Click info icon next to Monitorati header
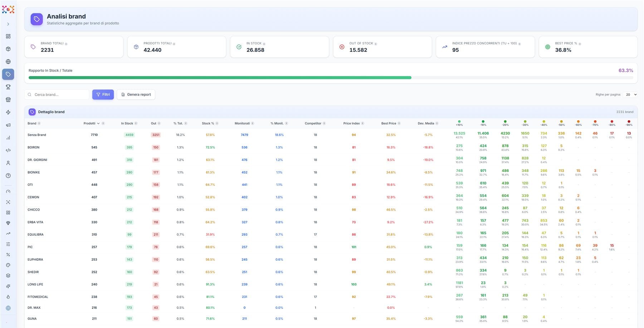 pos(253,124)
